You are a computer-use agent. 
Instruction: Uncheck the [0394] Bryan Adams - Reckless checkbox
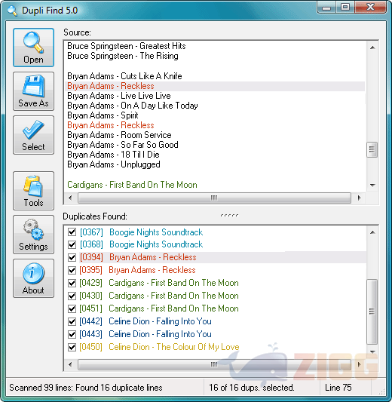(x=72, y=257)
